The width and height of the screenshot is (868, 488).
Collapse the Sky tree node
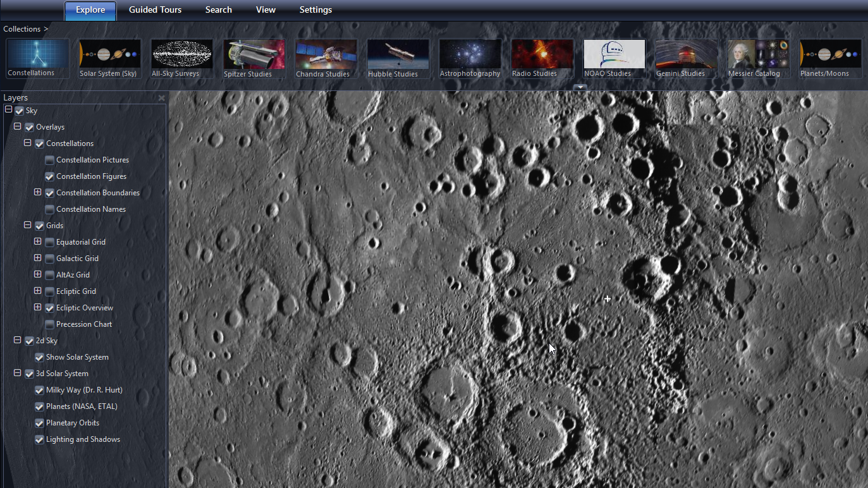8,110
